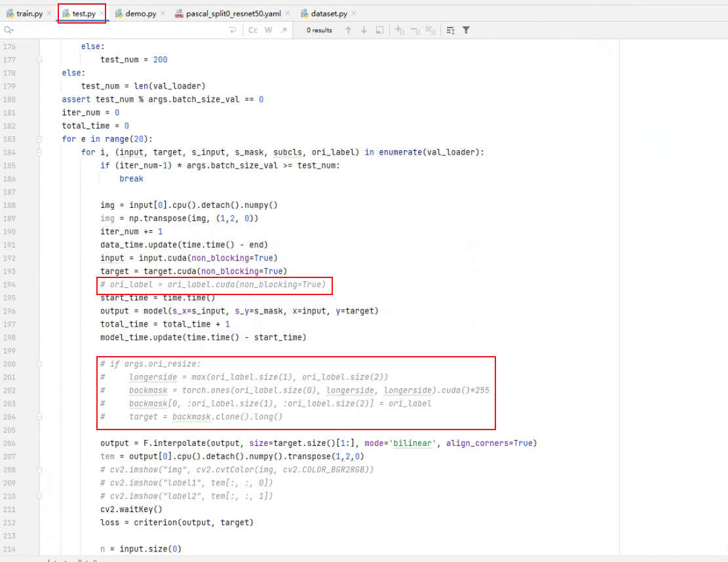Click 'test_num = len(val_loader)' line
Viewport: 728px width, 562px height.
pyautogui.click(x=143, y=86)
